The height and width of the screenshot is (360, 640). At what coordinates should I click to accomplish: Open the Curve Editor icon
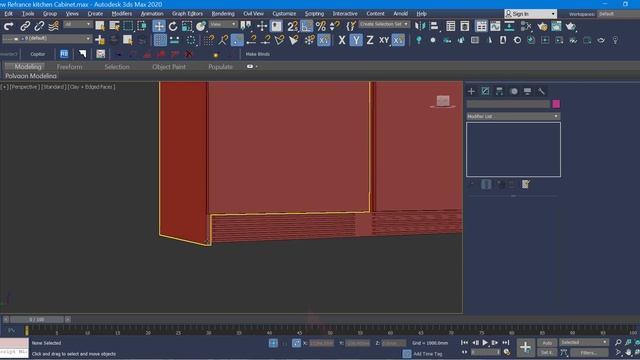[x=495, y=27]
